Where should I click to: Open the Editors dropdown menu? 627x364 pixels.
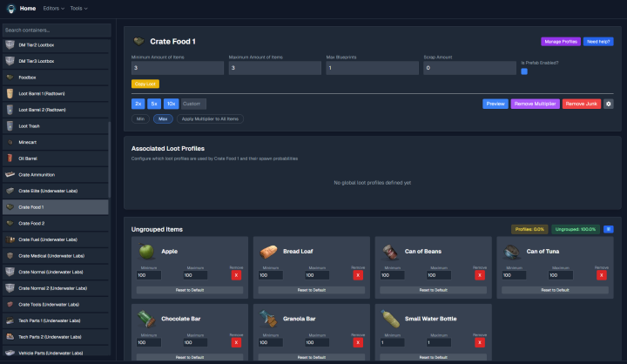pos(54,9)
